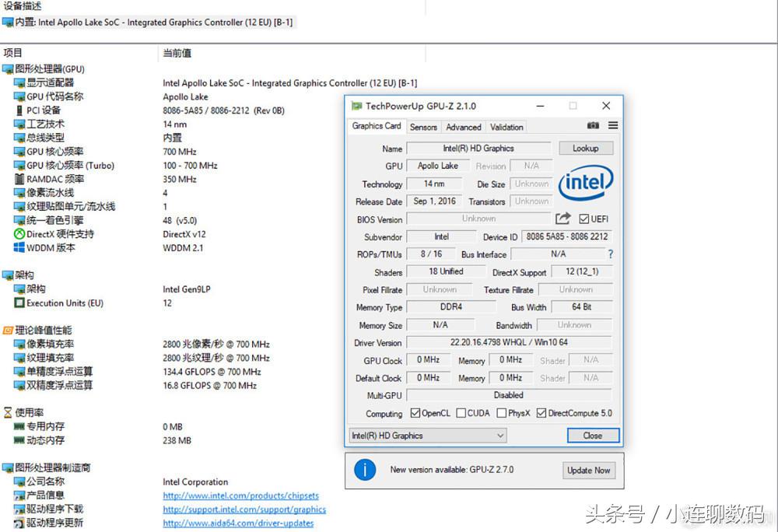
Task: Toggle the OpenCL checkbox
Action: 415,413
